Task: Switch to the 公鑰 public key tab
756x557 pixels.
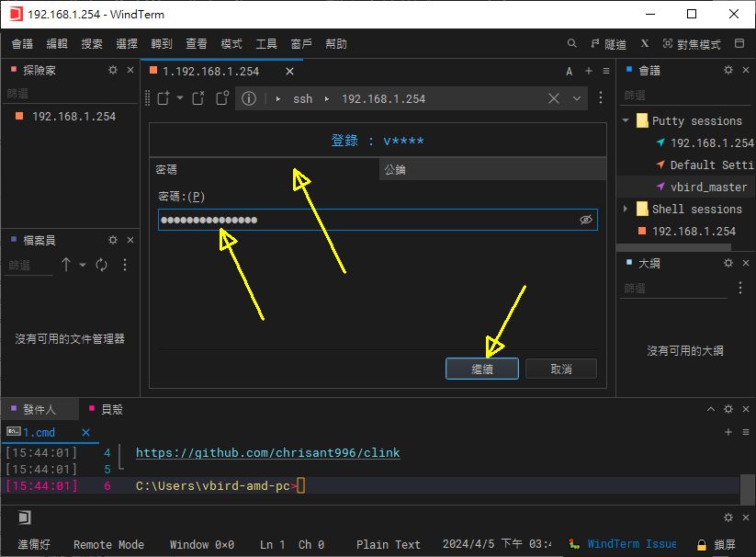Action: click(395, 169)
